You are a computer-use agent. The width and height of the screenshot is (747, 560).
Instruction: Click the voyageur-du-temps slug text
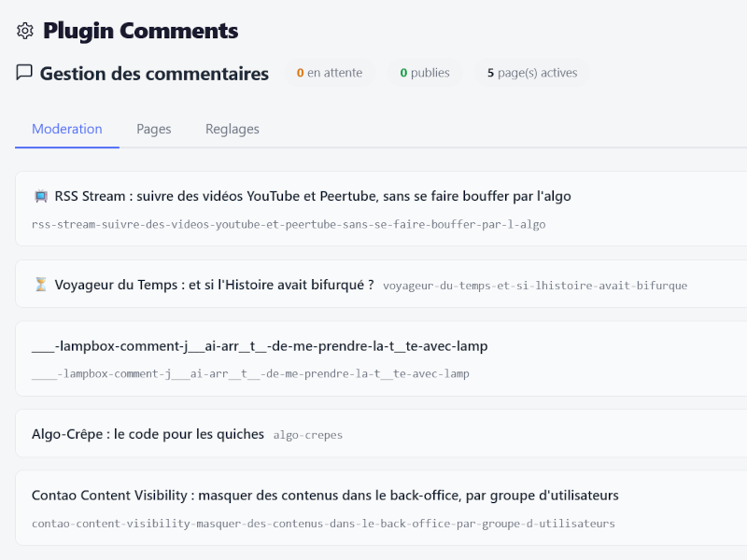click(534, 286)
